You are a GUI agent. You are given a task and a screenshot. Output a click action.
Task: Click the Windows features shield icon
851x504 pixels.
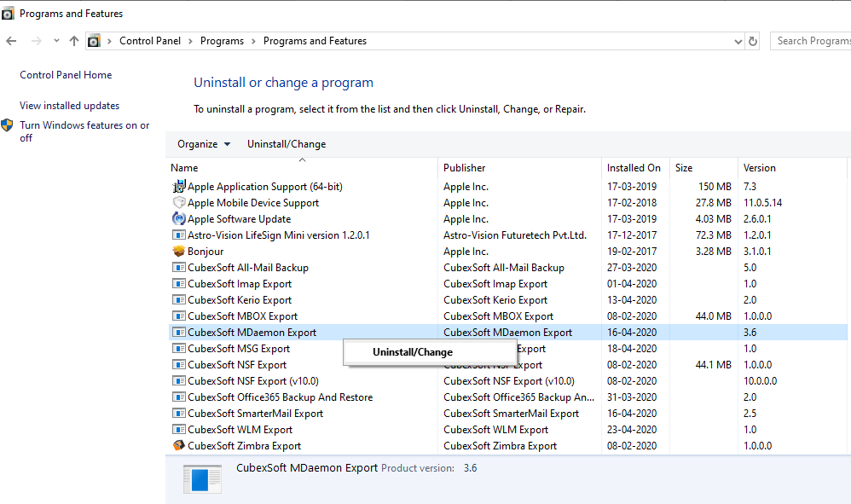pos(8,126)
